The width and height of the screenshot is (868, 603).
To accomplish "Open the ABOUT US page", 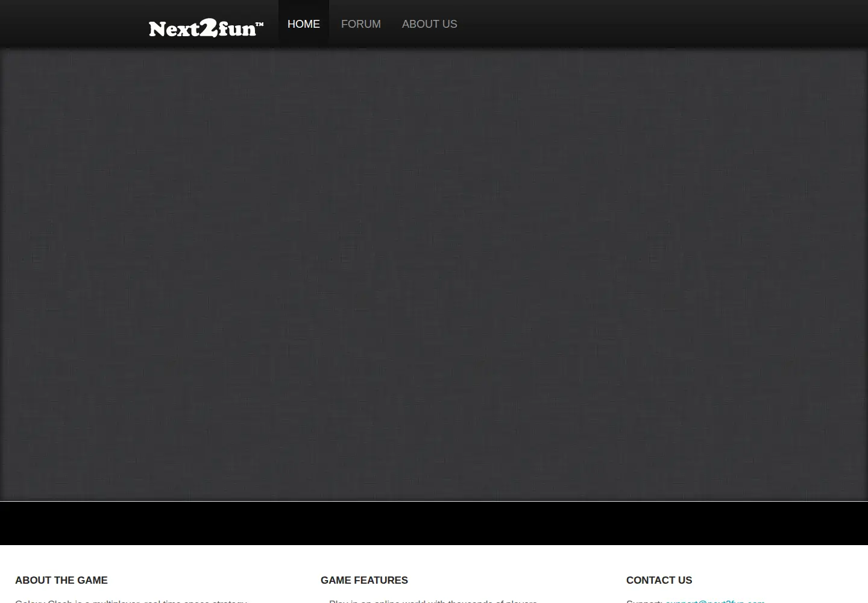I will (x=430, y=24).
